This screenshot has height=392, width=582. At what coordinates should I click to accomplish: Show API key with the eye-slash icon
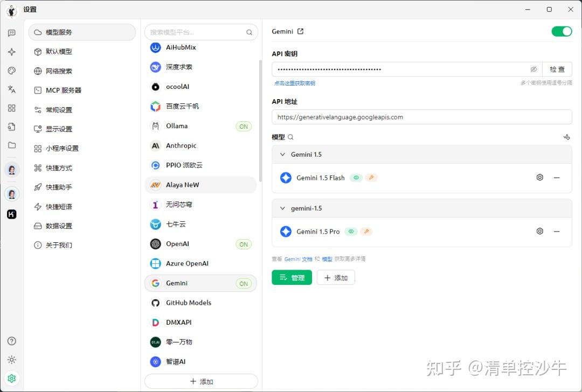[533, 69]
